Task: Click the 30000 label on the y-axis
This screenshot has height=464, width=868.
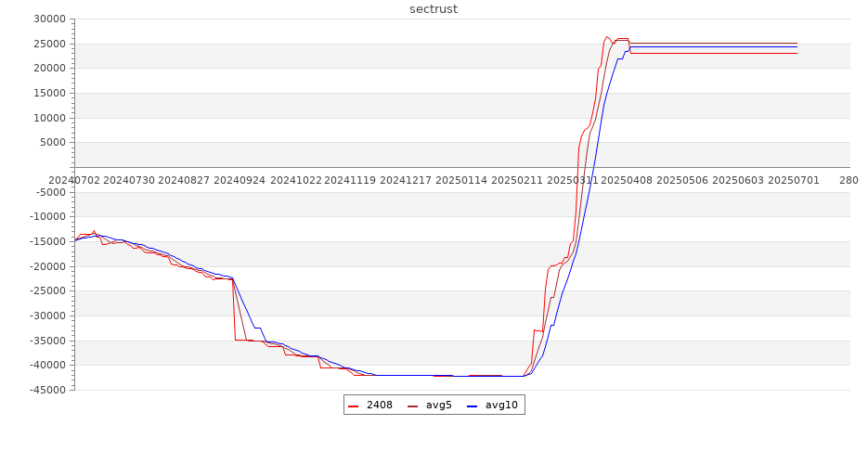Action: pos(48,19)
